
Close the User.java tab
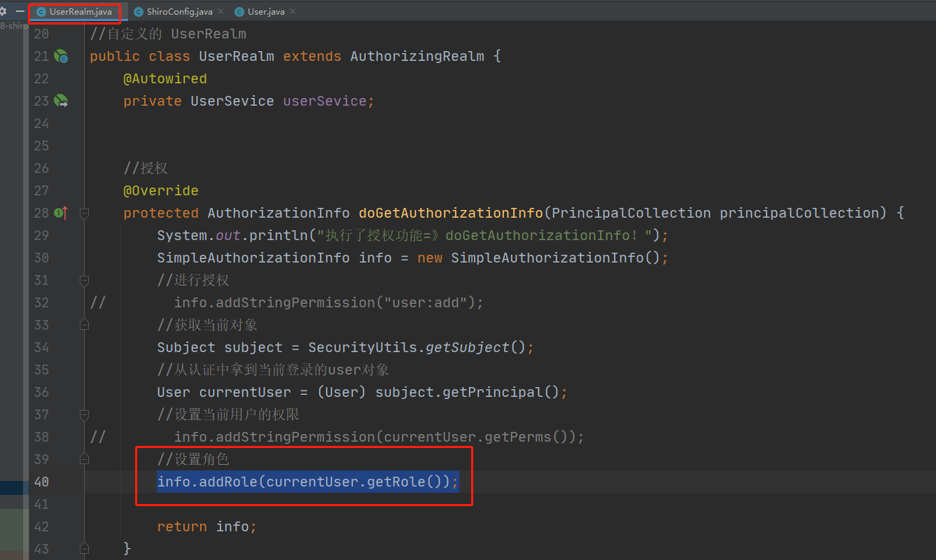[292, 12]
